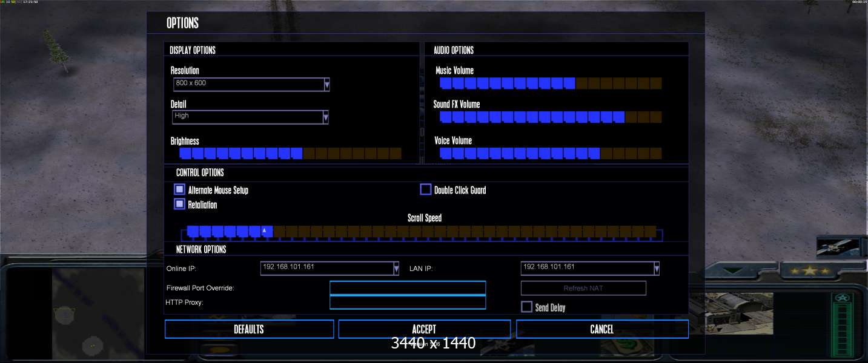Click the AUDIO OPTIONS section heading

click(x=454, y=50)
